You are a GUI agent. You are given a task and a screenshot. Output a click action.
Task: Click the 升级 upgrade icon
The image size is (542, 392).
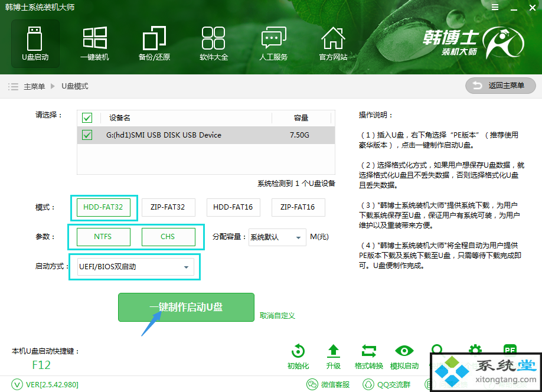coord(333,357)
